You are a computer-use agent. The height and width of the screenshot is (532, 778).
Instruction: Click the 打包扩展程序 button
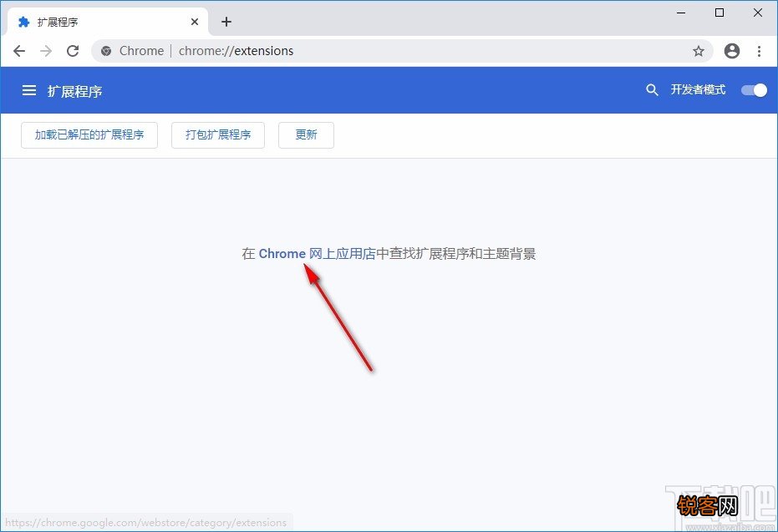click(218, 134)
